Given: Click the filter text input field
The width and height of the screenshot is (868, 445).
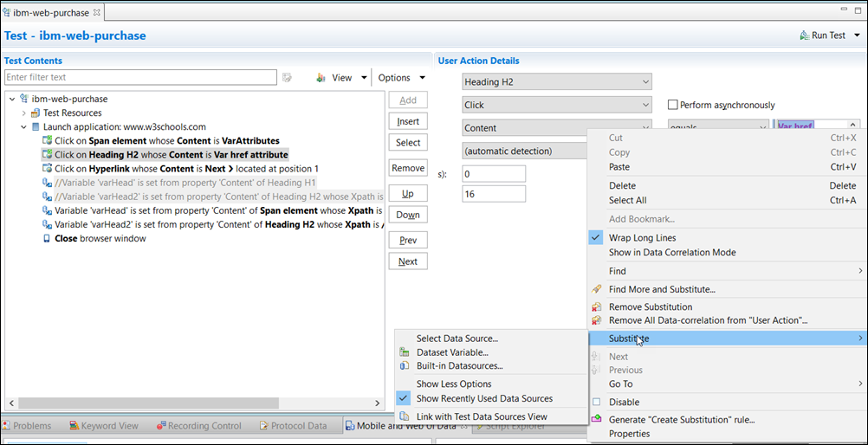Looking at the screenshot, I should click(x=140, y=78).
